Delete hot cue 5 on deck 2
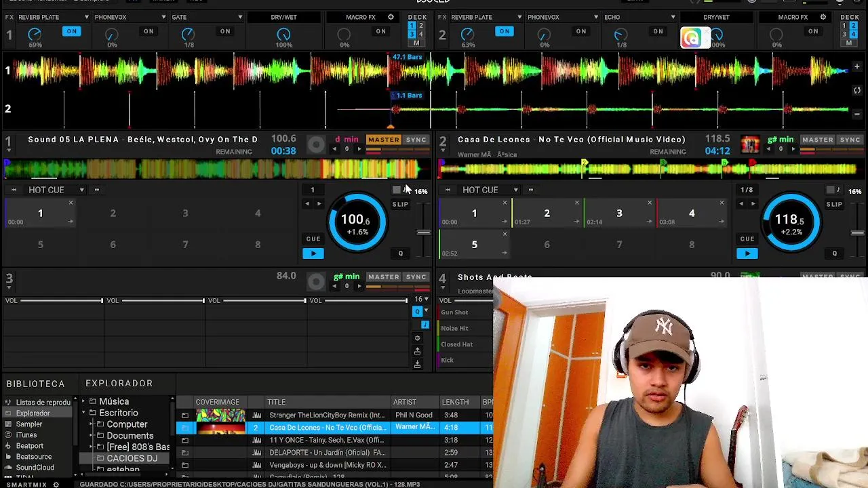Image resolution: width=868 pixels, height=488 pixels. 505,234
